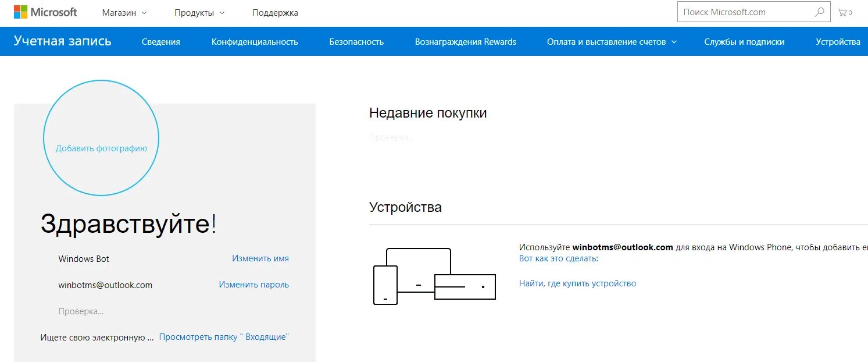The height and width of the screenshot is (362, 868).
Task: Expand Оплата и выставление счетов menu
Action: [x=612, y=41]
